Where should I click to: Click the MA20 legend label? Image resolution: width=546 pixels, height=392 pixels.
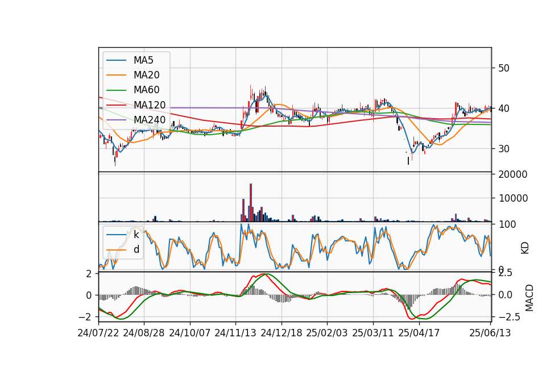pyautogui.click(x=146, y=75)
